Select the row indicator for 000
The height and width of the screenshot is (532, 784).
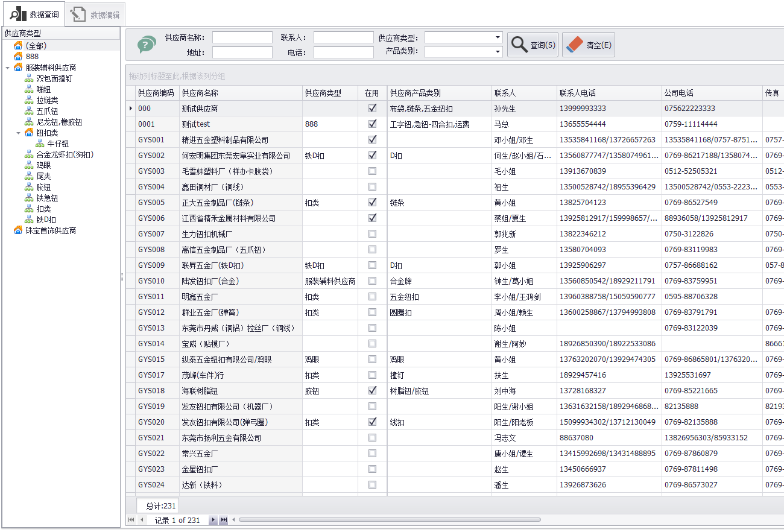tap(131, 109)
